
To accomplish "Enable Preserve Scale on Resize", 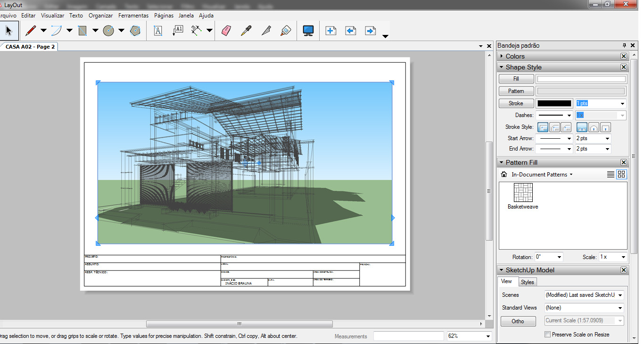I will (x=547, y=335).
